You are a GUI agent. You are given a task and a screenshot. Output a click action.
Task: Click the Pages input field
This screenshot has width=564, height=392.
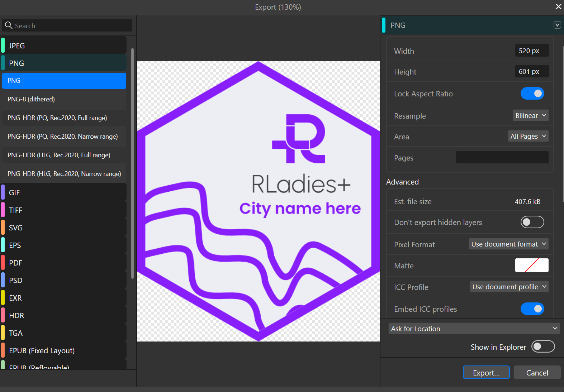(x=502, y=157)
